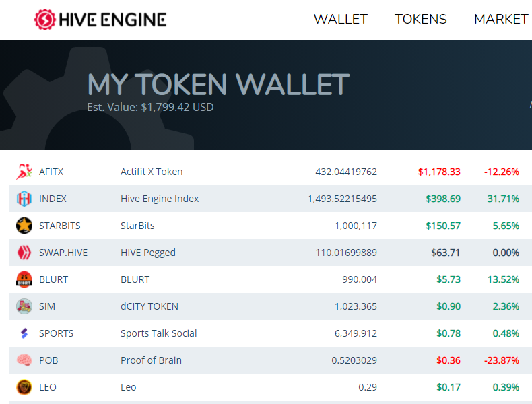
Task: Click balance 1,000,117
Action: 356,226
